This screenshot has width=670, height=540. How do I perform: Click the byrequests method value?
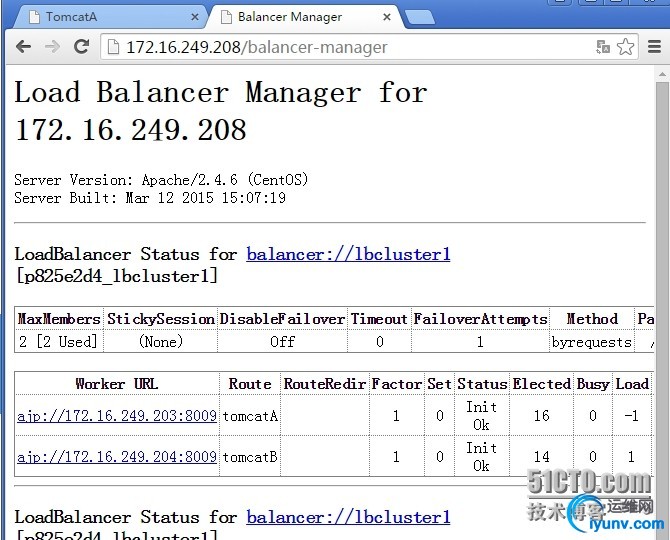(x=591, y=342)
